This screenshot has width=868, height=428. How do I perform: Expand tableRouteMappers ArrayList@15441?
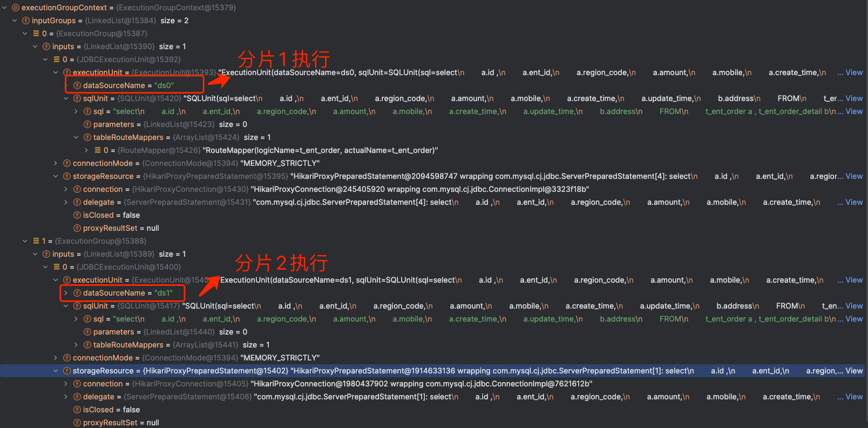(x=76, y=345)
